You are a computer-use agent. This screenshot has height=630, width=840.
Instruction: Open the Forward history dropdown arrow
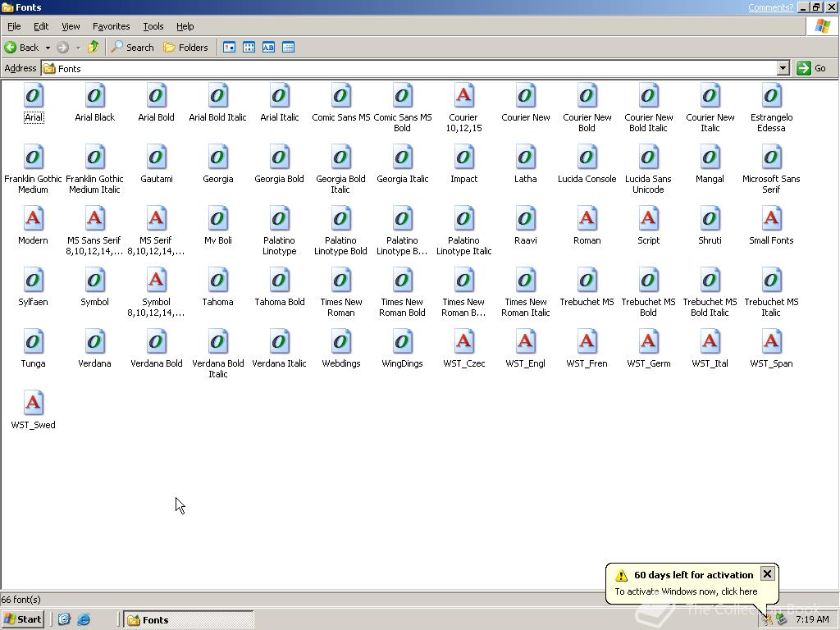pyautogui.click(x=78, y=48)
